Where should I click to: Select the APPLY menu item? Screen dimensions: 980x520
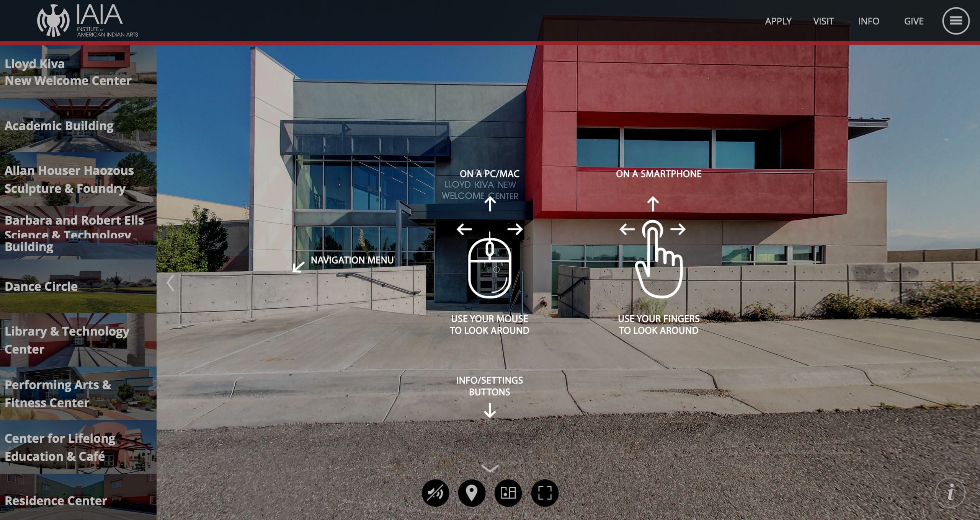tap(778, 21)
